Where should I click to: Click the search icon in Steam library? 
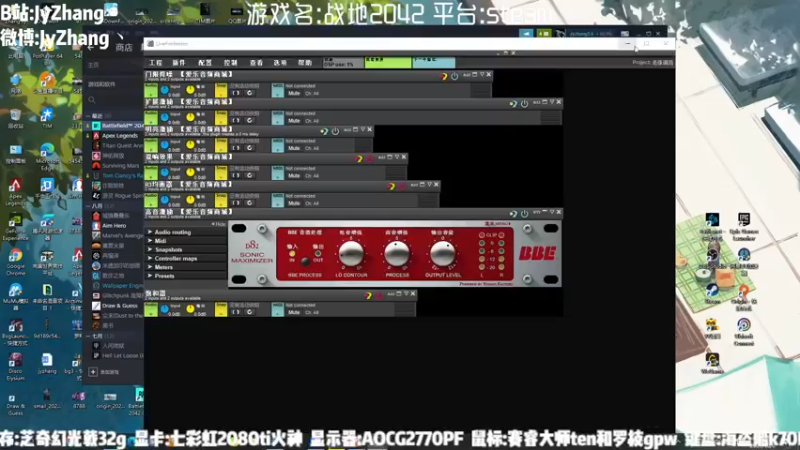[92, 100]
